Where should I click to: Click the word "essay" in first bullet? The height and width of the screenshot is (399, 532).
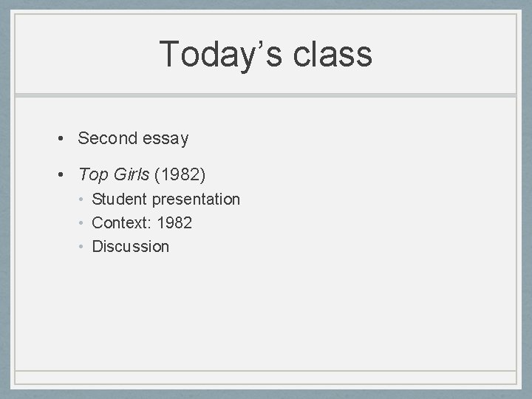pyautogui.click(x=166, y=139)
